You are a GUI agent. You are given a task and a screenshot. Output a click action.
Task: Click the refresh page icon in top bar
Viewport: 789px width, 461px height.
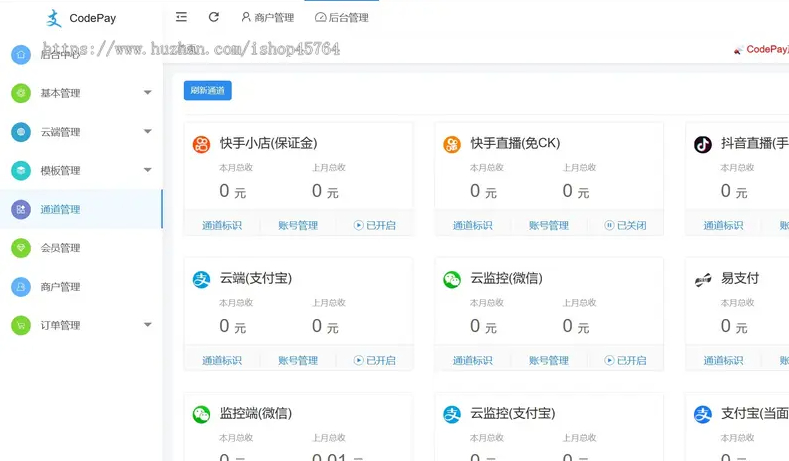pyautogui.click(x=213, y=17)
